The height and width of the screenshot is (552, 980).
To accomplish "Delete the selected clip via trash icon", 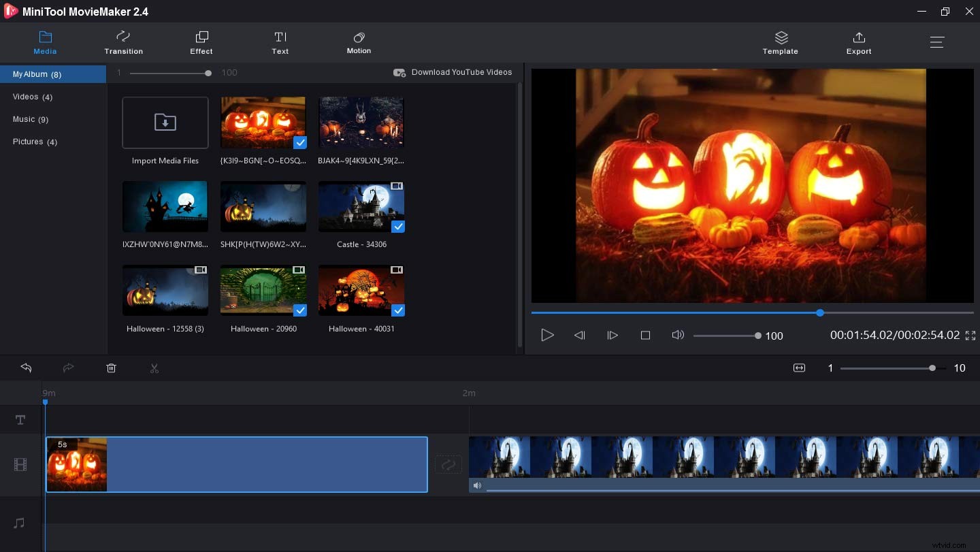I will 111,368.
